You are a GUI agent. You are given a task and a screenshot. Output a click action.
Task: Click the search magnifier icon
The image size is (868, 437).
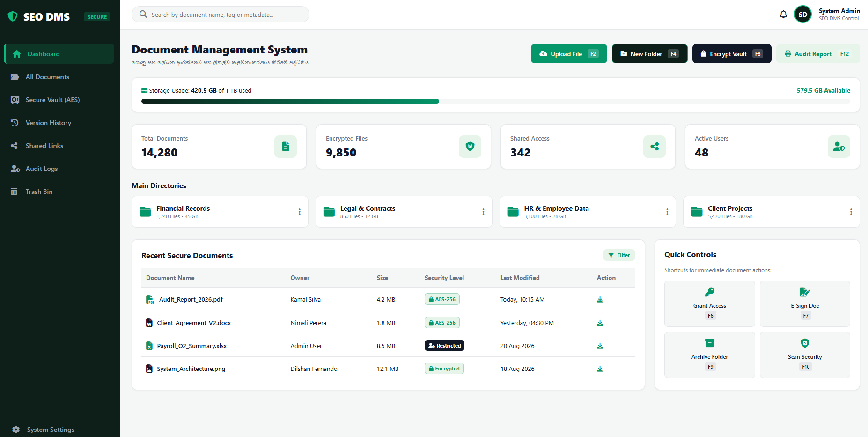(x=143, y=14)
